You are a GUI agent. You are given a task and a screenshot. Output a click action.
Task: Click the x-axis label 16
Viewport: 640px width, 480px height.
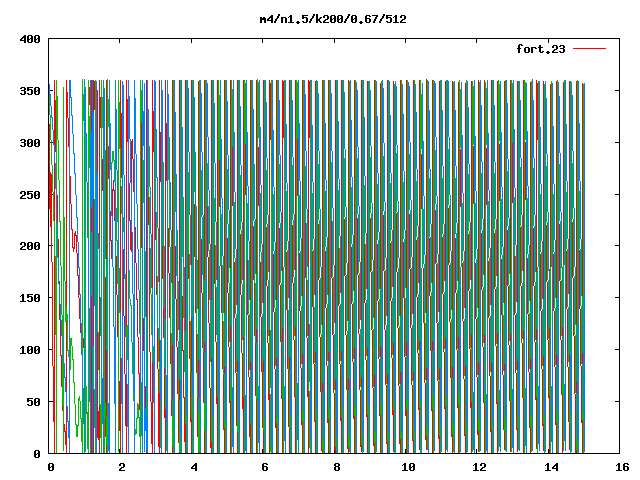[x=622, y=467]
